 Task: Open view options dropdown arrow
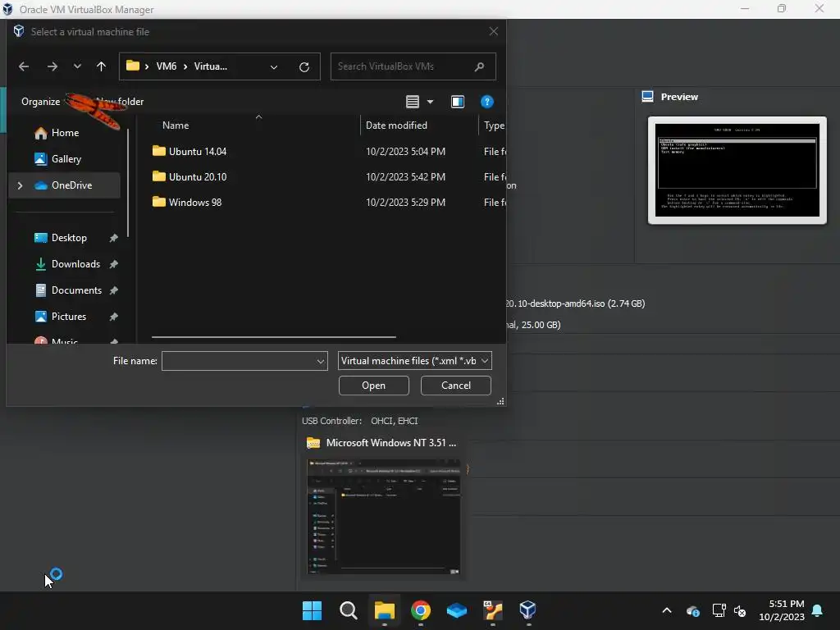(430, 102)
